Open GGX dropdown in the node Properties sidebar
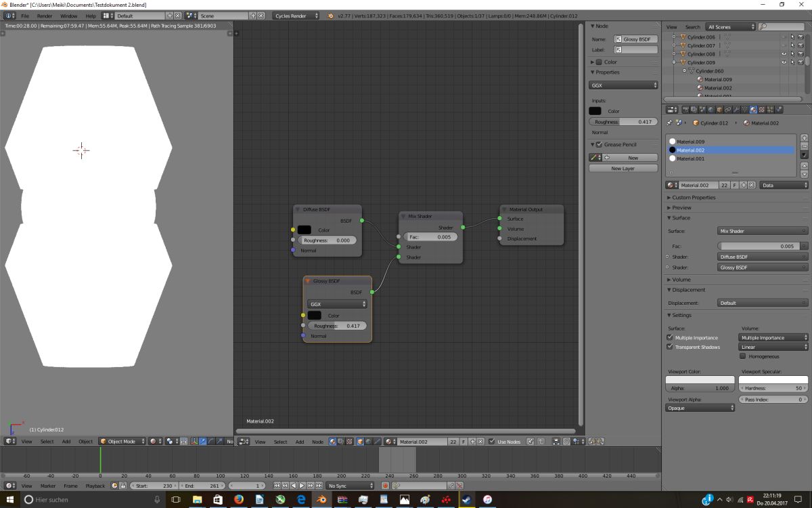Screen dimensions: 812x508 623,85
